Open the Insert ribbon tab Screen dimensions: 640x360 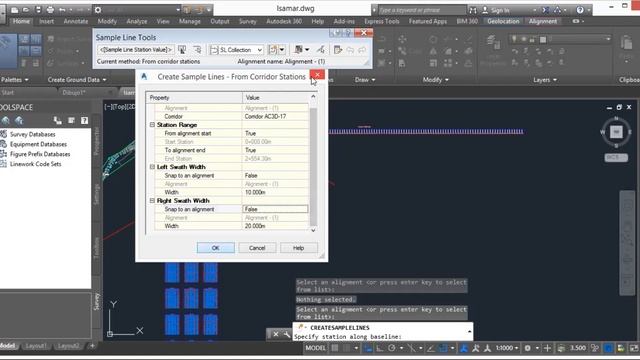47,21
